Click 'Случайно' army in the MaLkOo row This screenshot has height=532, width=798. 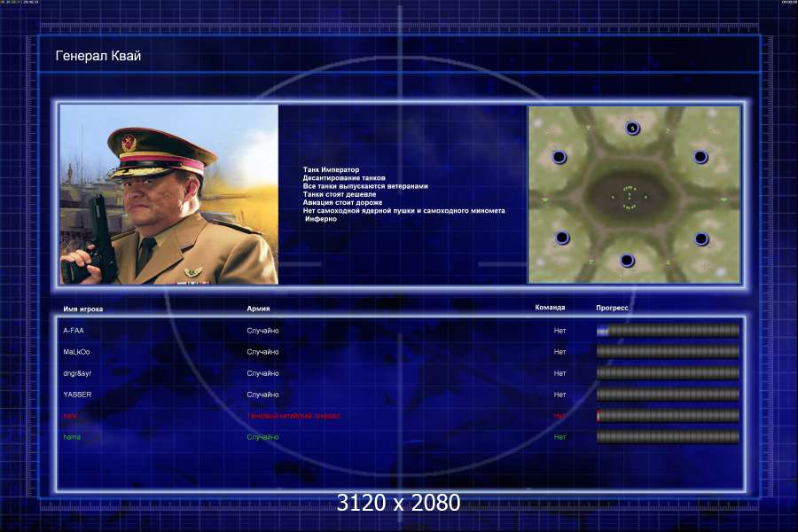click(262, 352)
